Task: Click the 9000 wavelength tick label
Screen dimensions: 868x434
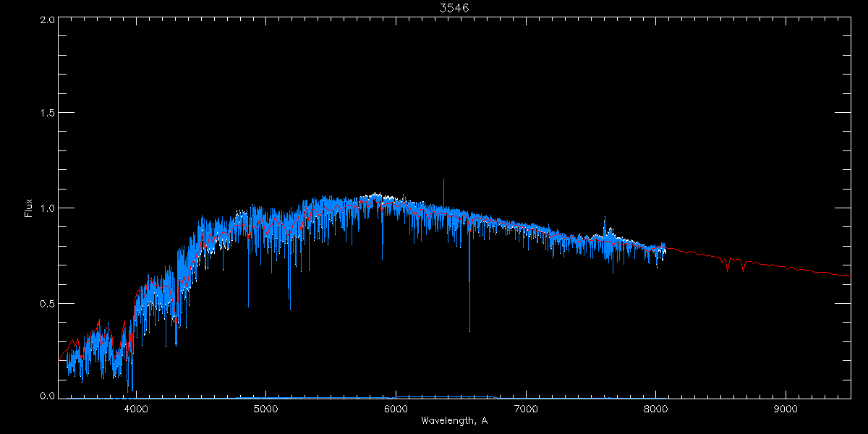Action: (786, 409)
